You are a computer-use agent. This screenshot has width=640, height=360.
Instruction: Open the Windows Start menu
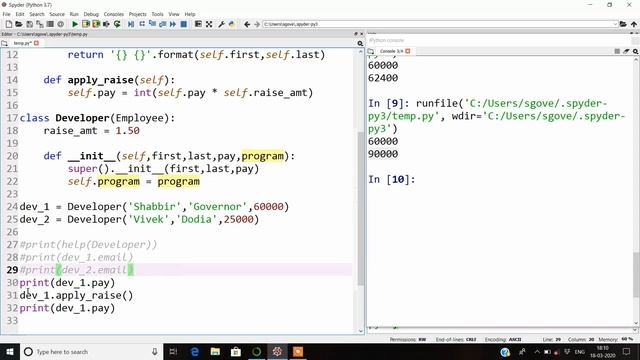(x=10, y=351)
